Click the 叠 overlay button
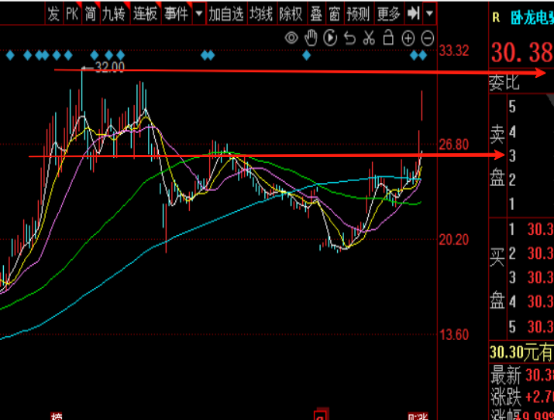The height and width of the screenshot is (420, 554). (316, 14)
